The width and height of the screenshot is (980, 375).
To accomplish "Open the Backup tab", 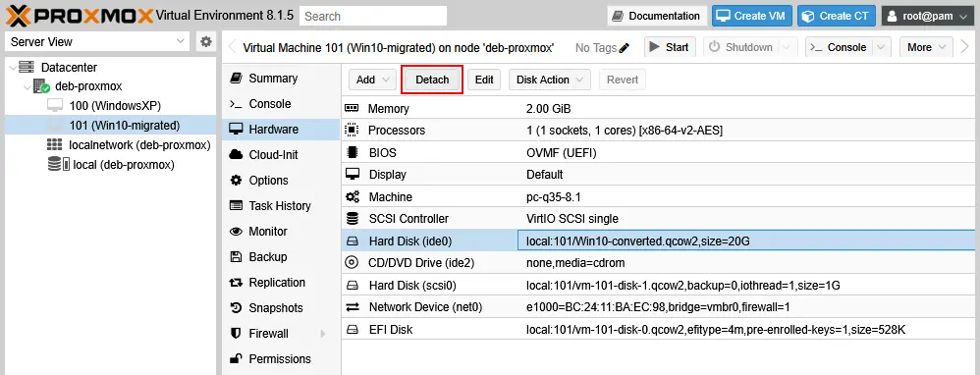I will click(281, 257).
